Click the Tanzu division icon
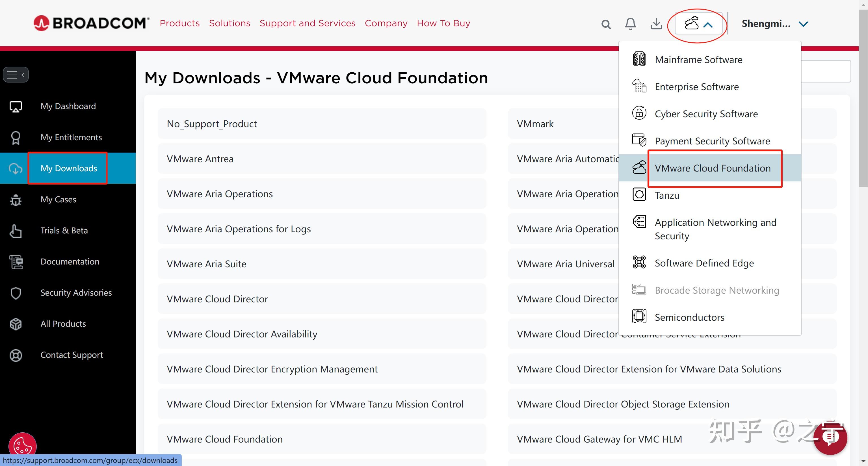This screenshot has width=868, height=466. pyautogui.click(x=639, y=195)
